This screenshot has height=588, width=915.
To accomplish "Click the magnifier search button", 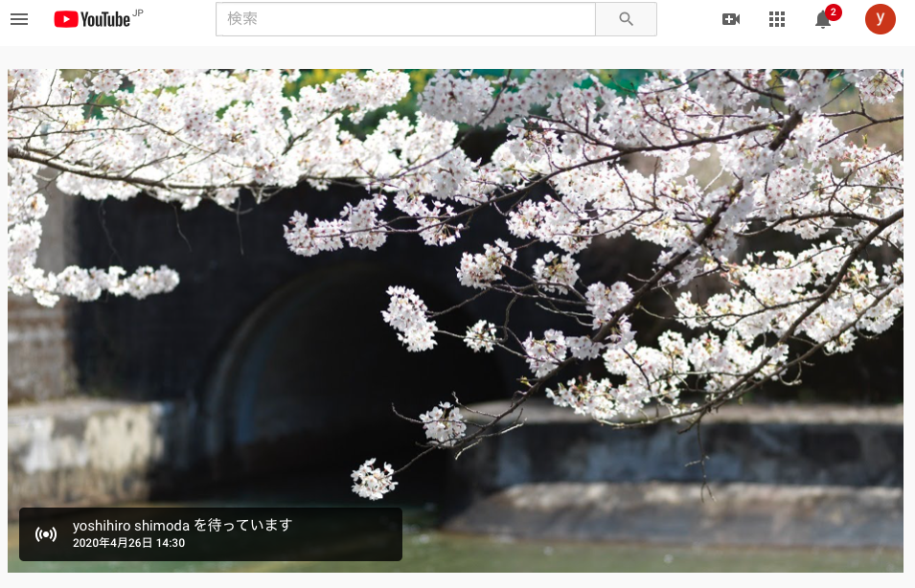I will (x=626, y=18).
